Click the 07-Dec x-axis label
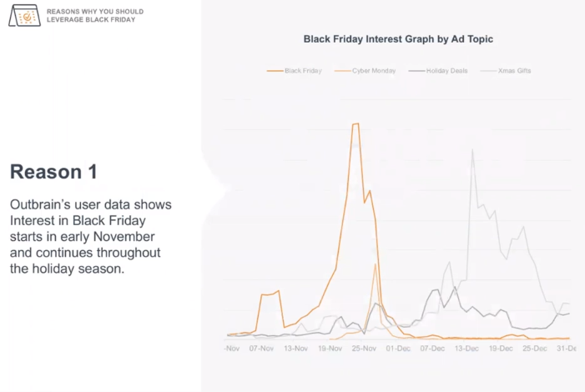 click(431, 348)
